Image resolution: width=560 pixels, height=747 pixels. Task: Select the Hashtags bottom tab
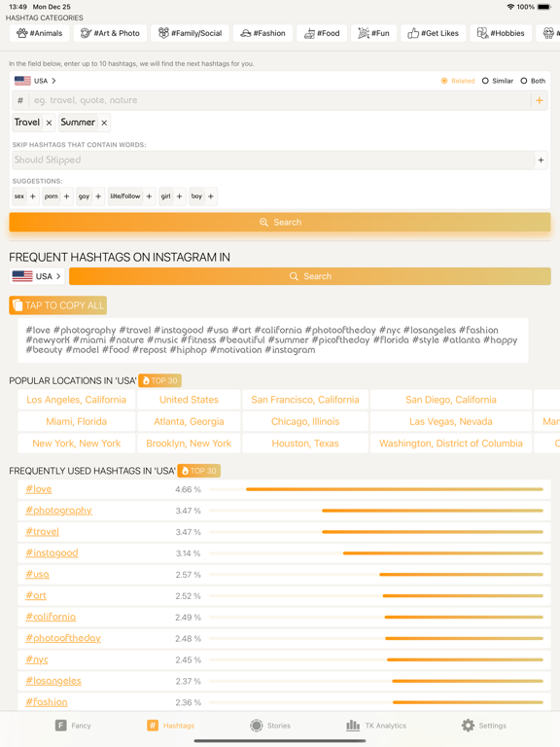point(170,726)
